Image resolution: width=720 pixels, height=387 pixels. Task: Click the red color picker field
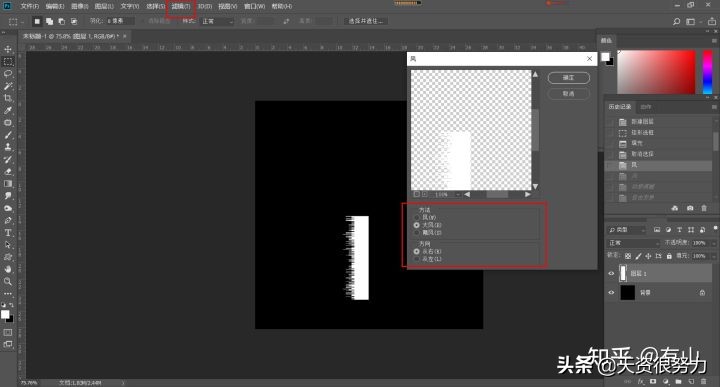[656, 72]
